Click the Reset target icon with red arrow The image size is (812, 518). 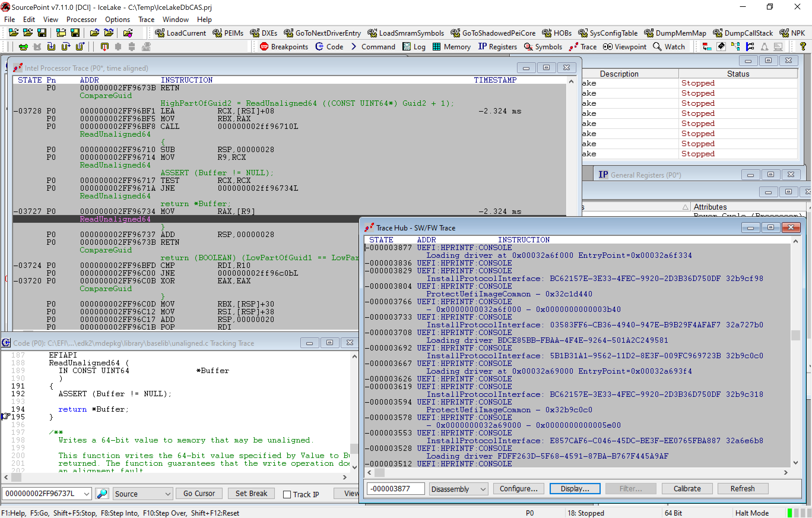[x=104, y=47]
